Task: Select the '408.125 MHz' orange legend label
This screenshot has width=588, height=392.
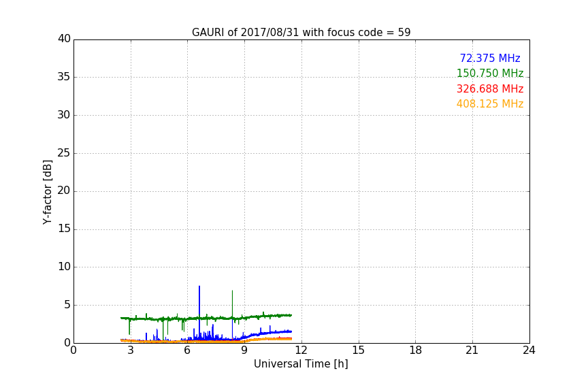Action: click(490, 104)
